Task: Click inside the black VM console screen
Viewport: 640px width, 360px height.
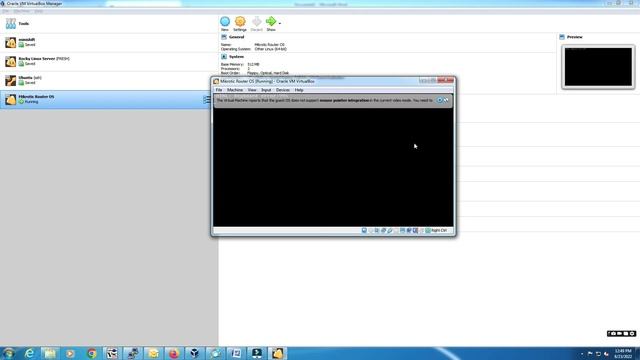Action: 333,167
